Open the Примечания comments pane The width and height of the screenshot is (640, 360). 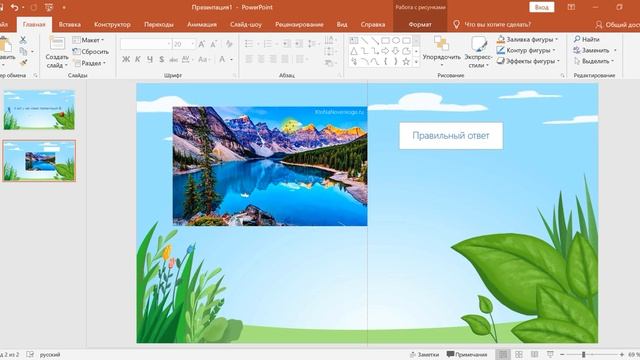point(467,354)
